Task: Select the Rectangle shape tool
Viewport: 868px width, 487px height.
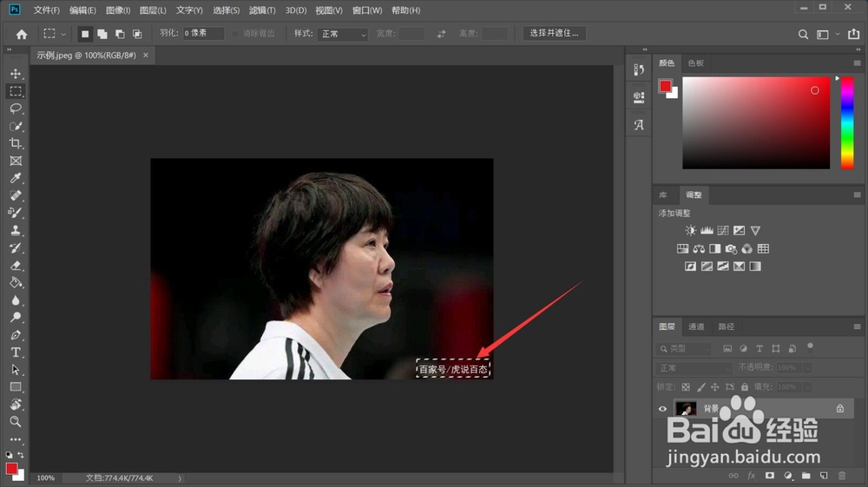Action: click(16, 387)
